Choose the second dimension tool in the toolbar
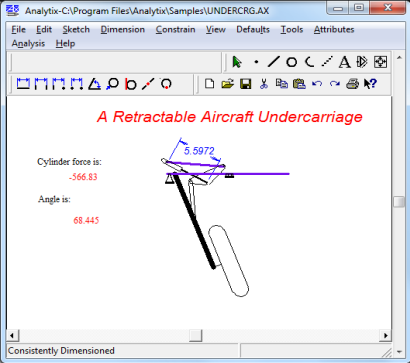Image resolution: width=410 pixels, height=363 pixels. tap(41, 84)
